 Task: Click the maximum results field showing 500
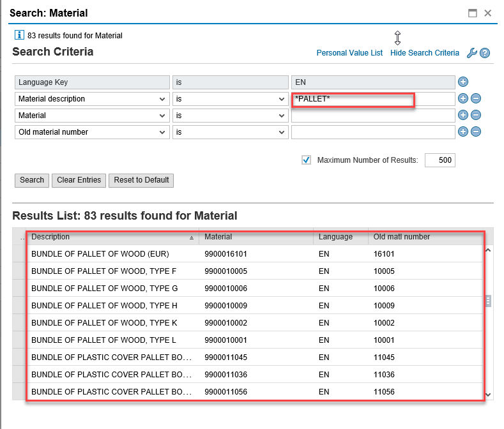pyautogui.click(x=439, y=160)
